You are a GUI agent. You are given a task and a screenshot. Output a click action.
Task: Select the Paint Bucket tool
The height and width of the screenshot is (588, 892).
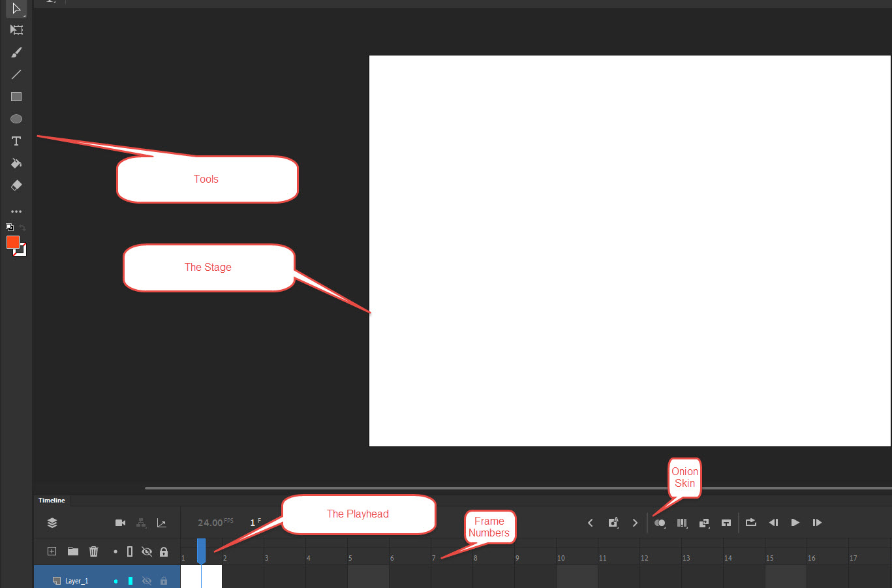(16, 163)
